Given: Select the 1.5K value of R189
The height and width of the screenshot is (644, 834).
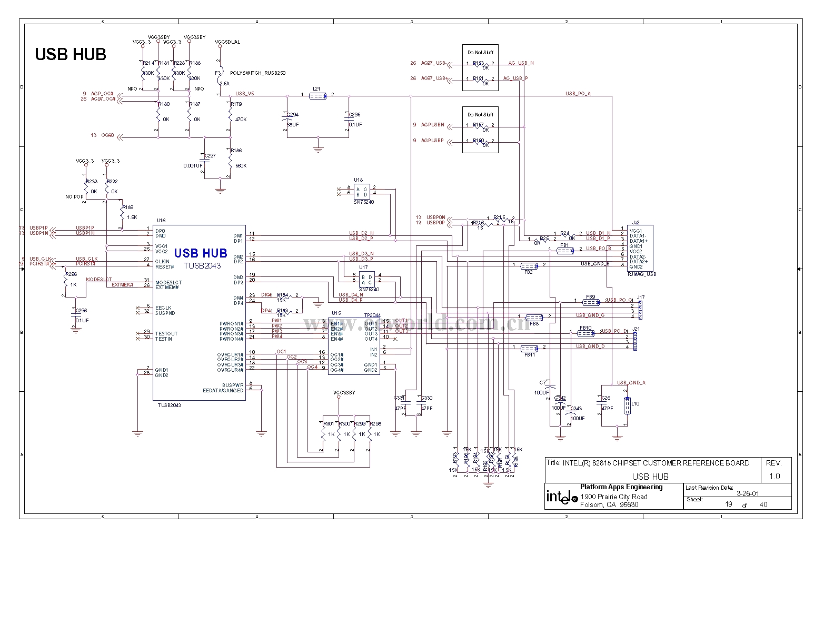Looking at the screenshot, I should pos(132,217).
